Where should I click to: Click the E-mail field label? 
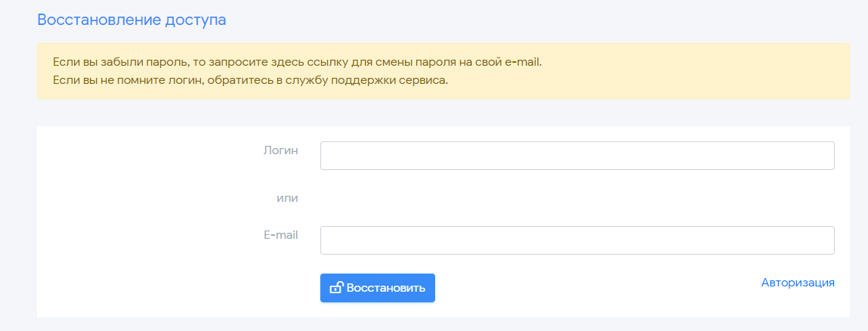pos(281,235)
